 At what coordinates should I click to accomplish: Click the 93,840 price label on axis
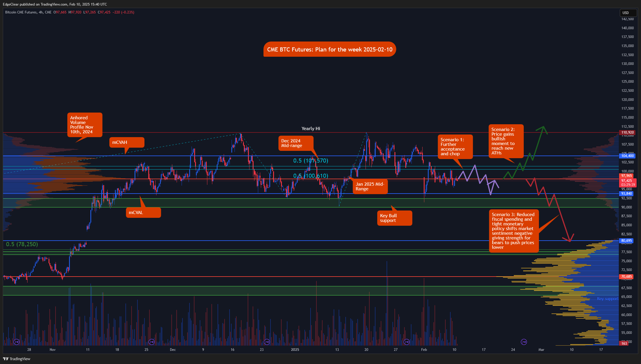(x=626, y=194)
